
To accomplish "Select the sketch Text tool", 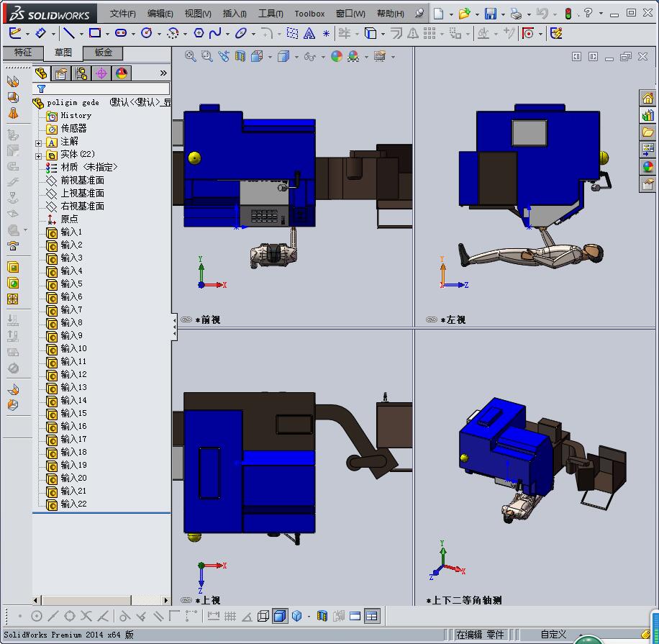I will (309, 33).
